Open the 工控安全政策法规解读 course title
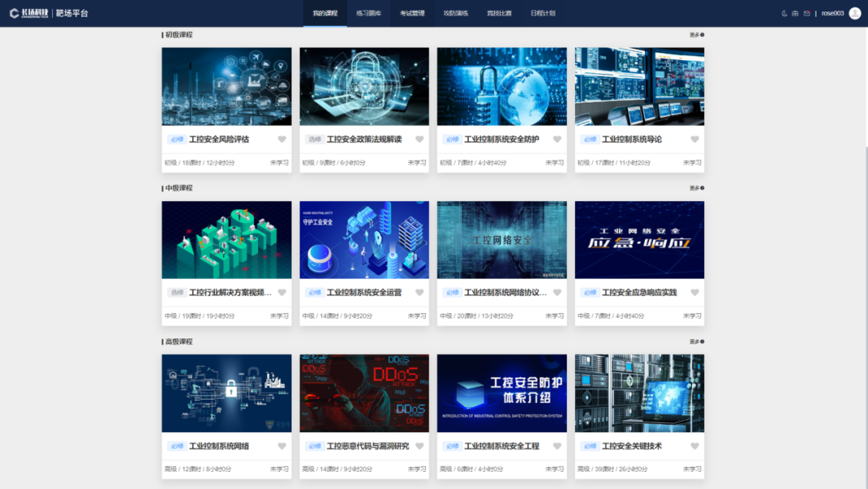Image resolution: width=868 pixels, height=489 pixels. point(364,139)
